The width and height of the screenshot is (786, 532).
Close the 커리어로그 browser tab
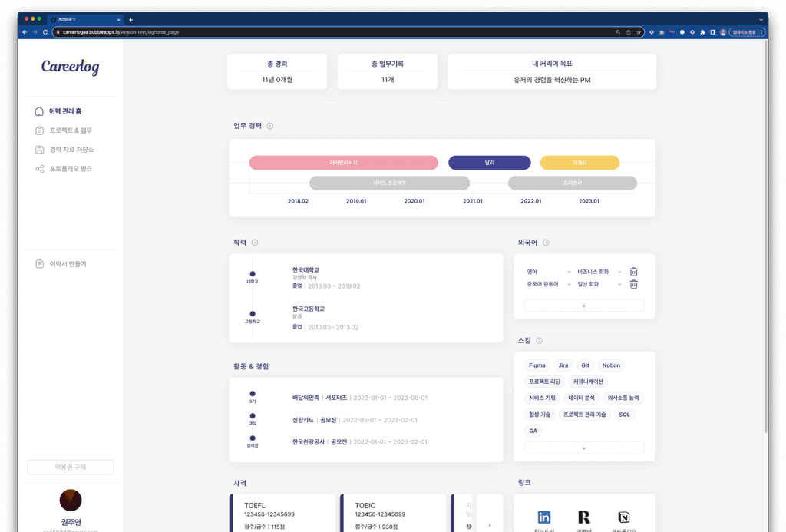tap(119, 20)
